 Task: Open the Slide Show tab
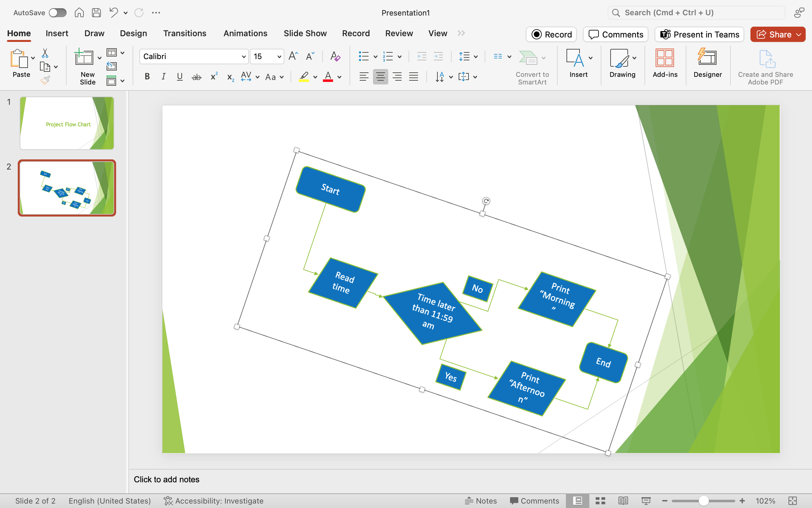(305, 33)
